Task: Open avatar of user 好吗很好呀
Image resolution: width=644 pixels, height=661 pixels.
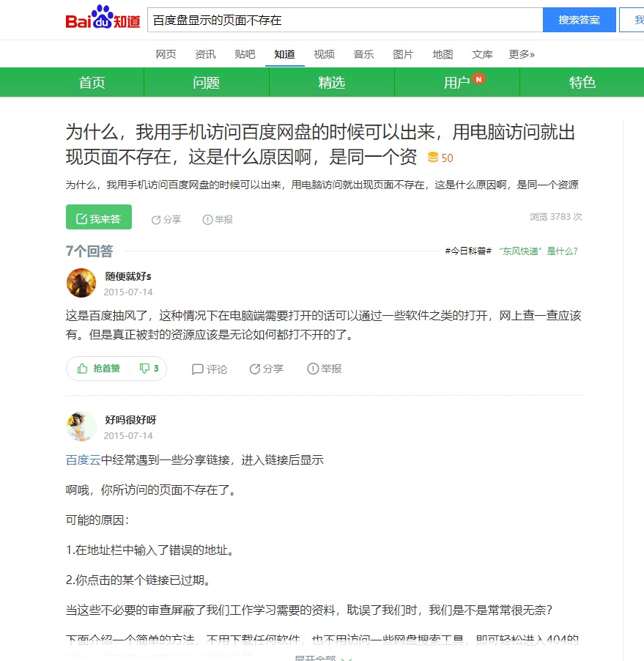Action: [x=81, y=426]
